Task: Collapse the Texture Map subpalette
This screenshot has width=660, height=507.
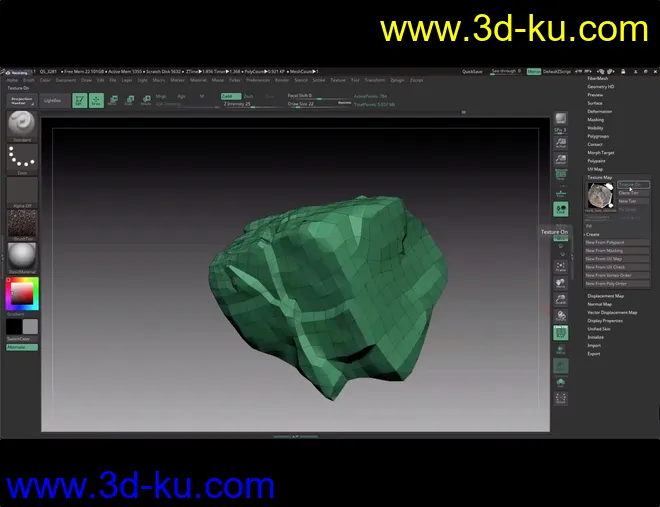Action: point(600,178)
